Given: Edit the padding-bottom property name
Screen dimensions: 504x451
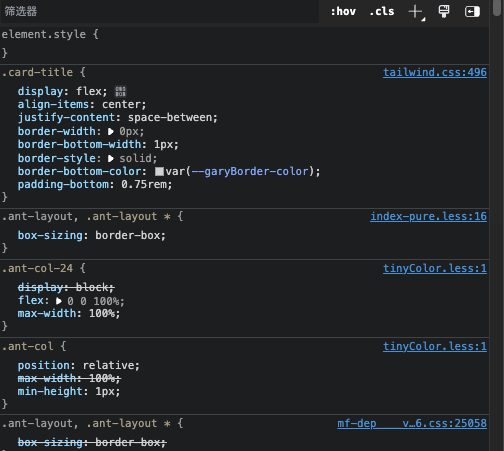Looking at the screenshot, I should pos(63,184).
